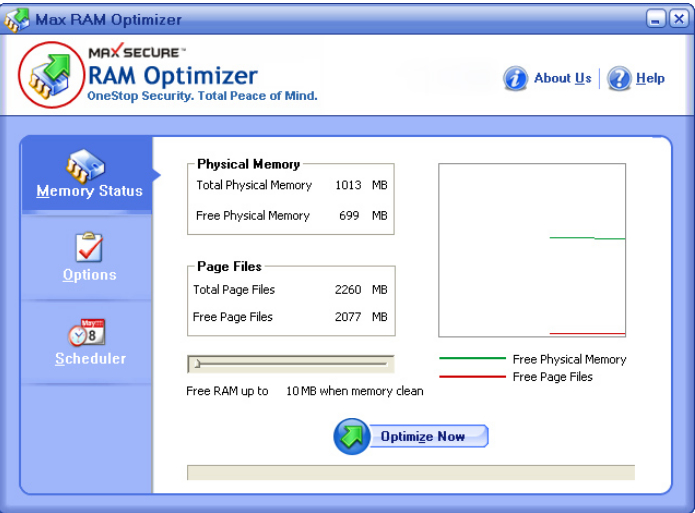The width and height of the screenshot is (695, 513).
Task: Select the Total Physical Memory value 1013
Action: coord(348,185)
